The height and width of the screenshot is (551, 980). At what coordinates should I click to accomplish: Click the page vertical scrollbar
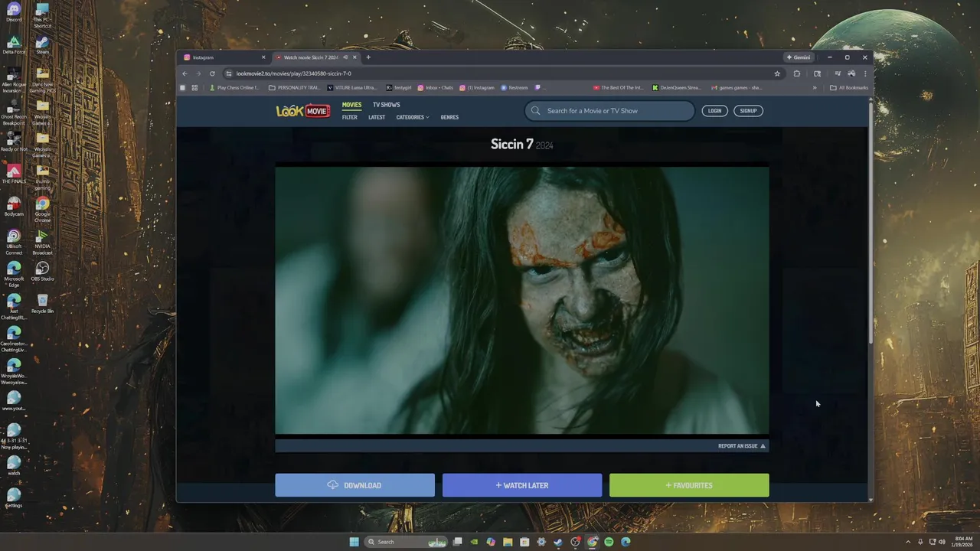[871, 222]
